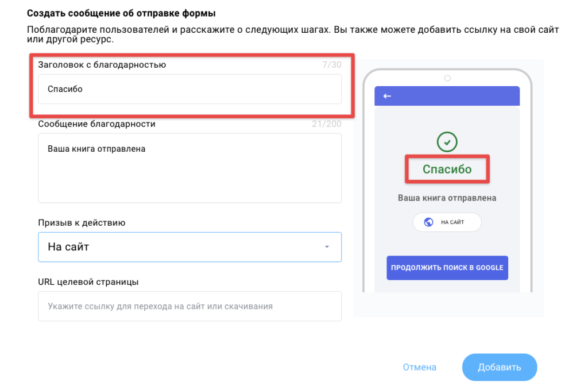The image size is (588, 390).
Task: Click the Призыв к действию label
Action: pos(82,223)
